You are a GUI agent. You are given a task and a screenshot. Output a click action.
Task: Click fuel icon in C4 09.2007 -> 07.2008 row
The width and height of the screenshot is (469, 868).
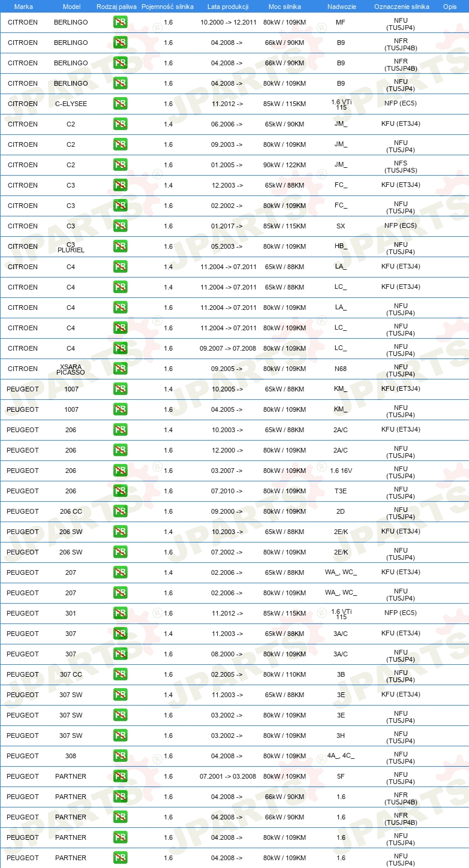[120, 348]
